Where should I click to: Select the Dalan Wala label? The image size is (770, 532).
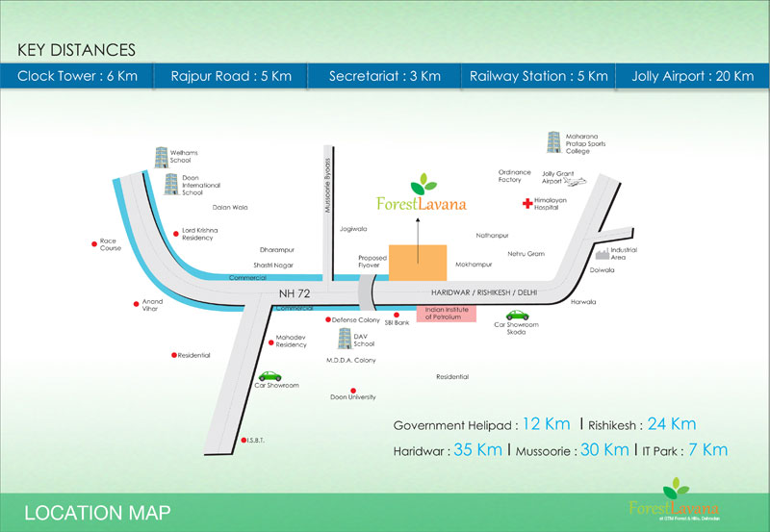(x=230, y=207)
